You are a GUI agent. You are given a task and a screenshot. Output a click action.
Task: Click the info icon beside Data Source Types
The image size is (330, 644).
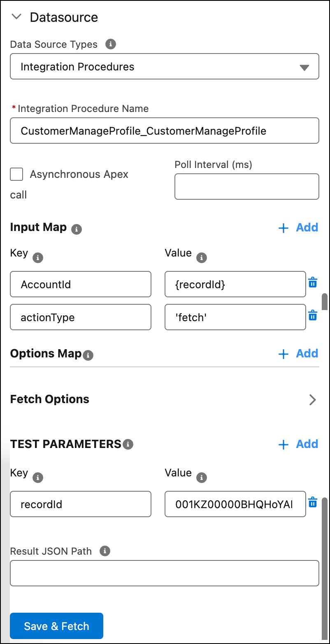(x=111, y=45)
